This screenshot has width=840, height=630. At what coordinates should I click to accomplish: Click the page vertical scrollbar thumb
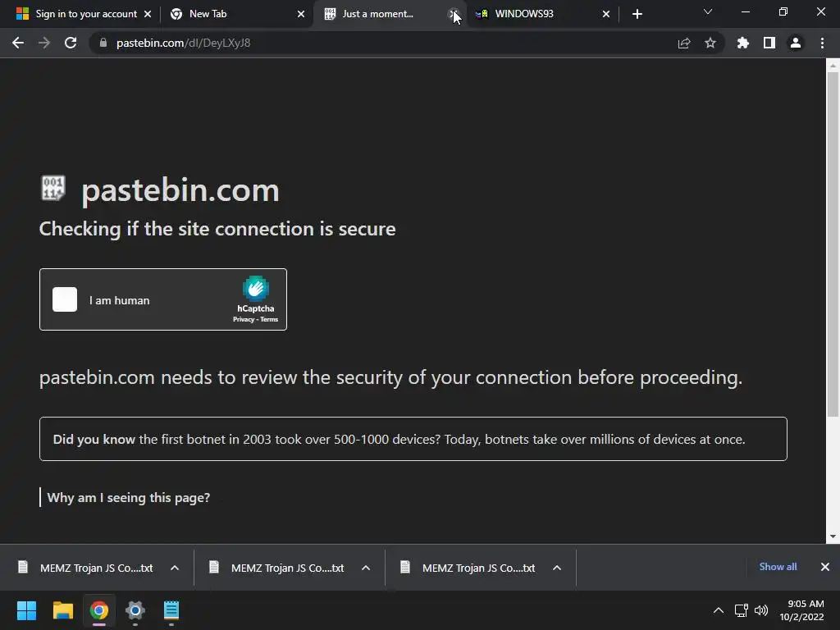833,244
